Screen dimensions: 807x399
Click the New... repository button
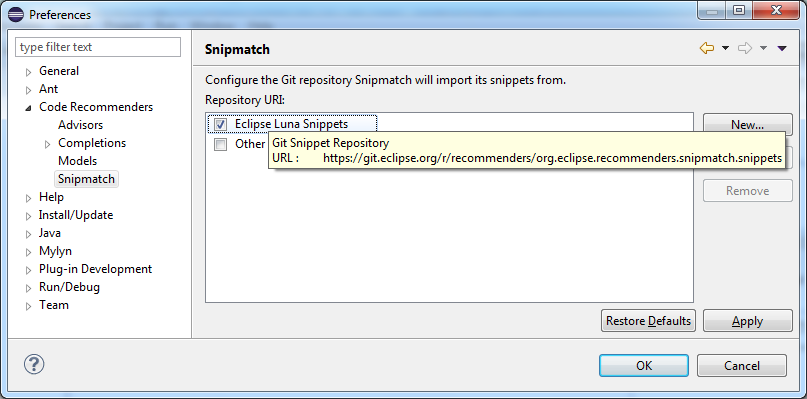pyautogui.click(x=747, y=125)
